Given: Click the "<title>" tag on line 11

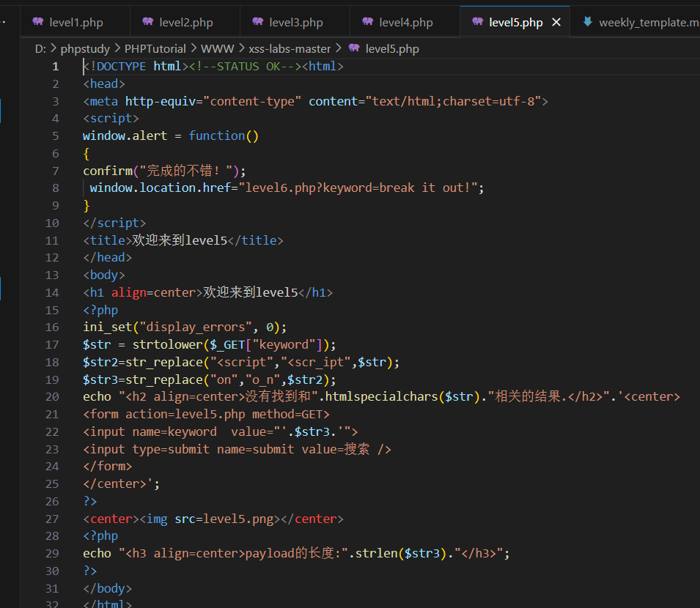Looking at the screenshot, I should pyautogui.click(x=107, y=240).
